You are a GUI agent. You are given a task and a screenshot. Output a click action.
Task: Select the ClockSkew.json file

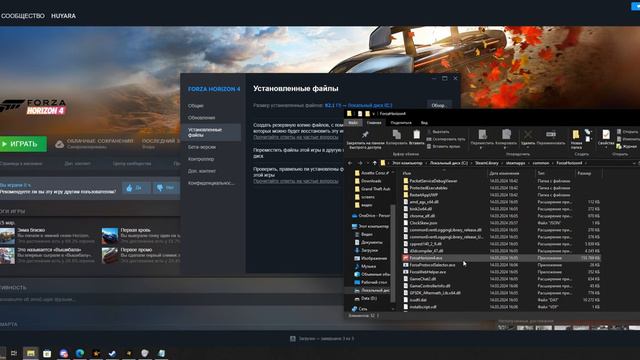pos(423,223)
